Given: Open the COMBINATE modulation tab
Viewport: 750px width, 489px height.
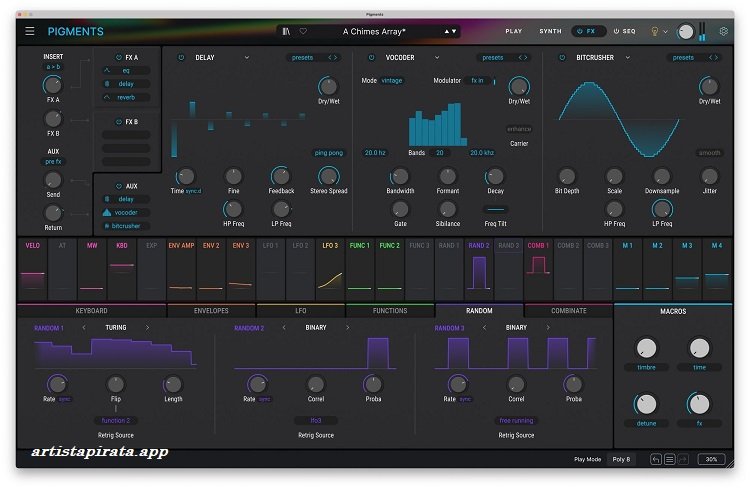Looking at the screenshot, I should (x=568, y=311).
